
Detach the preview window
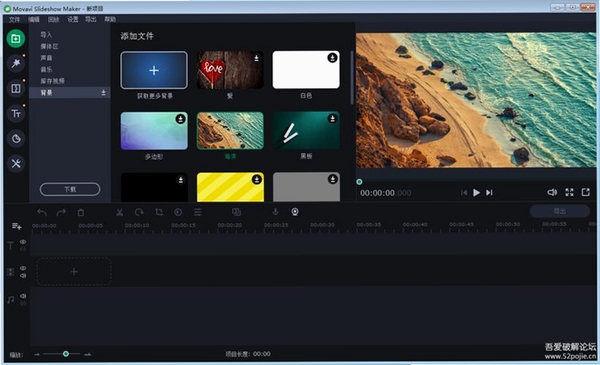click(x=585, y=192)
